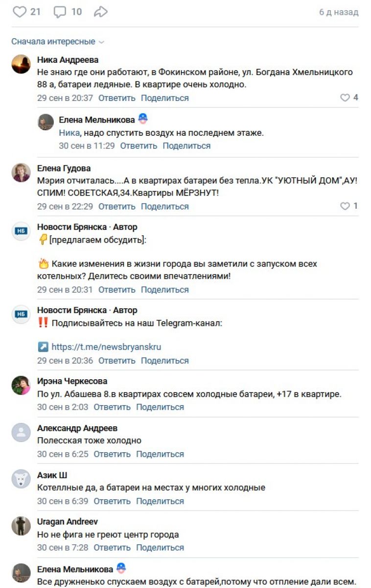Click the Новости Брянска avatar on the discussion comment

(21, 231)
